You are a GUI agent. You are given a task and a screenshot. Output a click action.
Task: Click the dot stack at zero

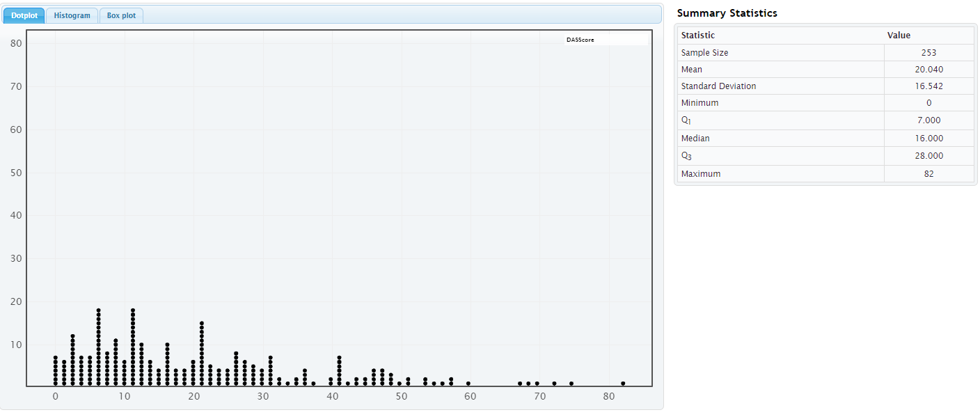[x=56, y=369]
